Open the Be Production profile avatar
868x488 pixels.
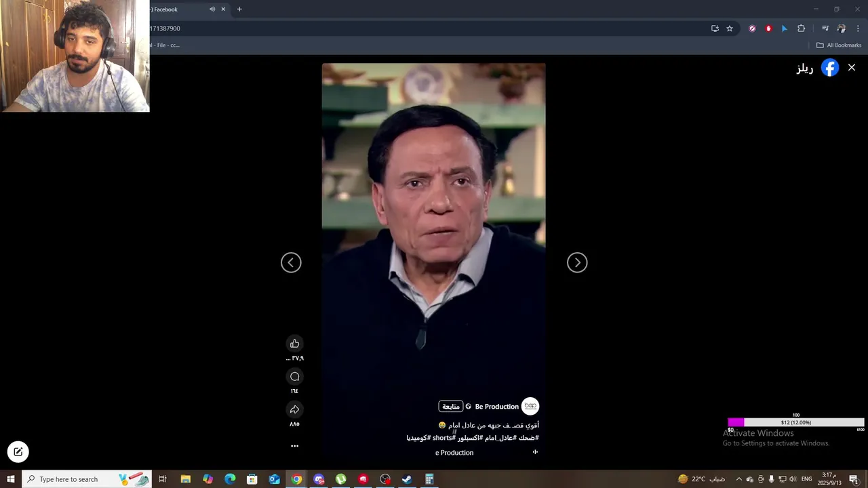(x=530, y=406)
